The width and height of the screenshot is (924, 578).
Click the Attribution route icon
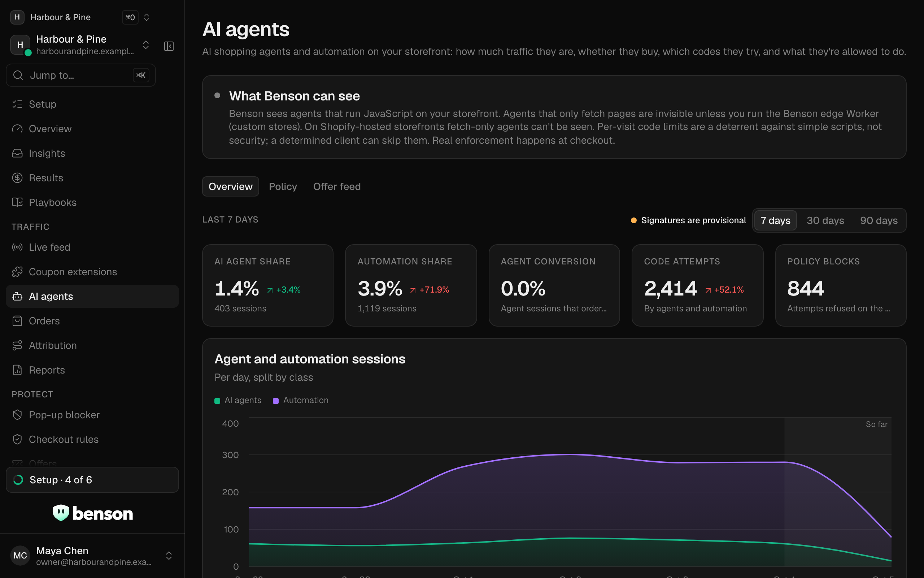point(17,345)
